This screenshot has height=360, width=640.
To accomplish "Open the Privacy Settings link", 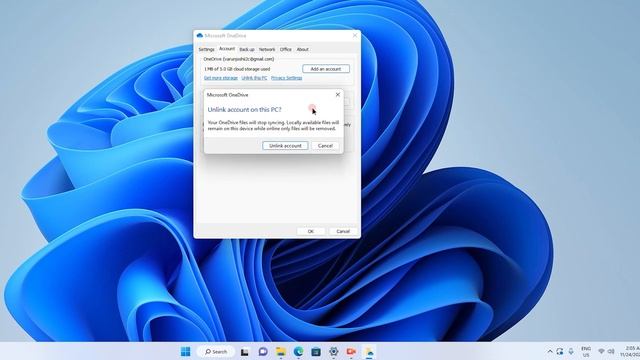I will coord(287,78).
